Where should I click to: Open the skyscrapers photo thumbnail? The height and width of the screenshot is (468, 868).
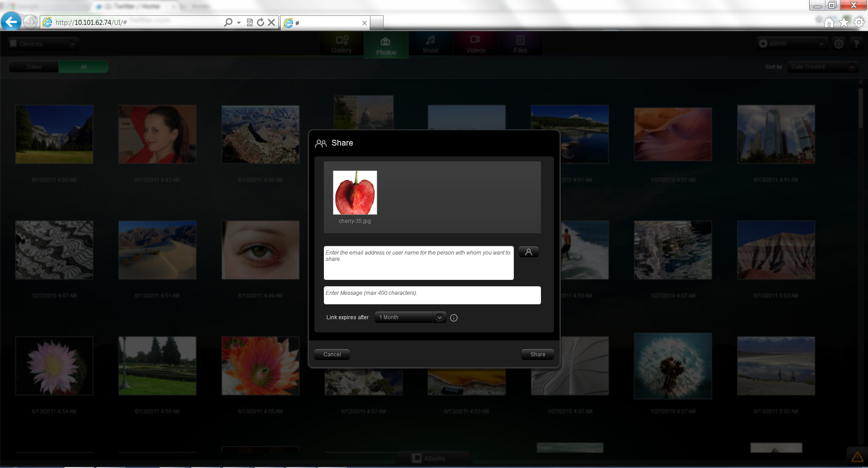point(776,134)
